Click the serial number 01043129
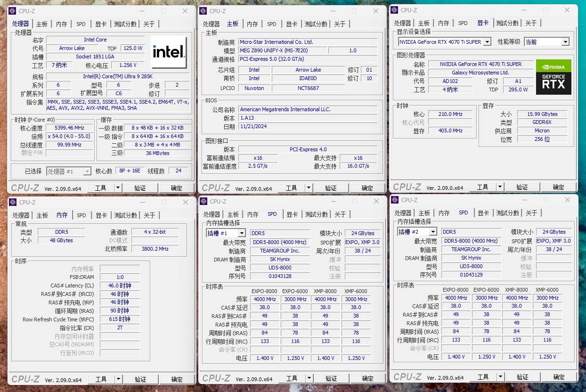This screenshot has width=586, height=392. click(x=471, y=275)
